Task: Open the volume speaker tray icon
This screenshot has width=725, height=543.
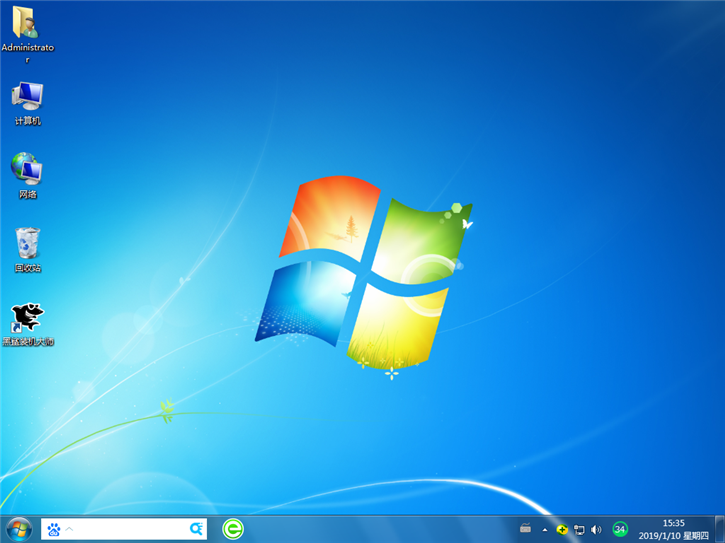Action: [596, 529]
